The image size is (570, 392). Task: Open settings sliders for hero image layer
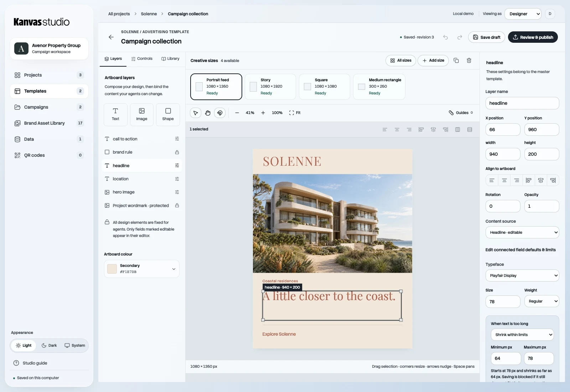(177, 192)
